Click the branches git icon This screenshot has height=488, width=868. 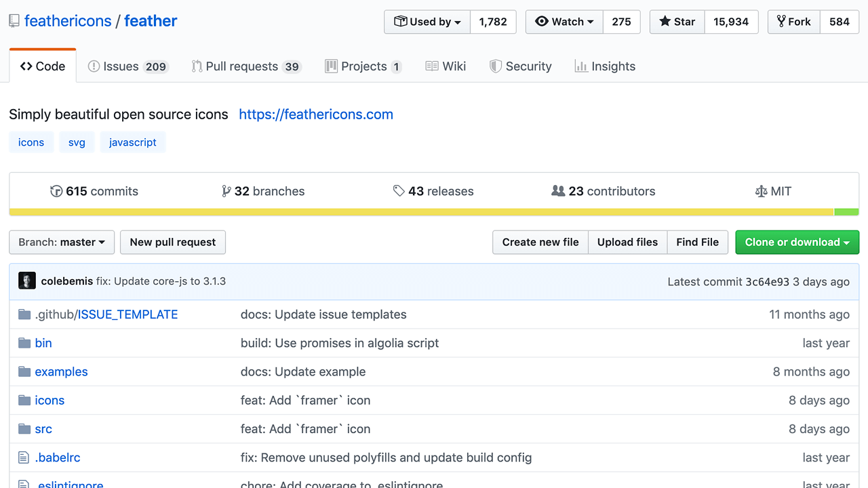coord(226,191)
